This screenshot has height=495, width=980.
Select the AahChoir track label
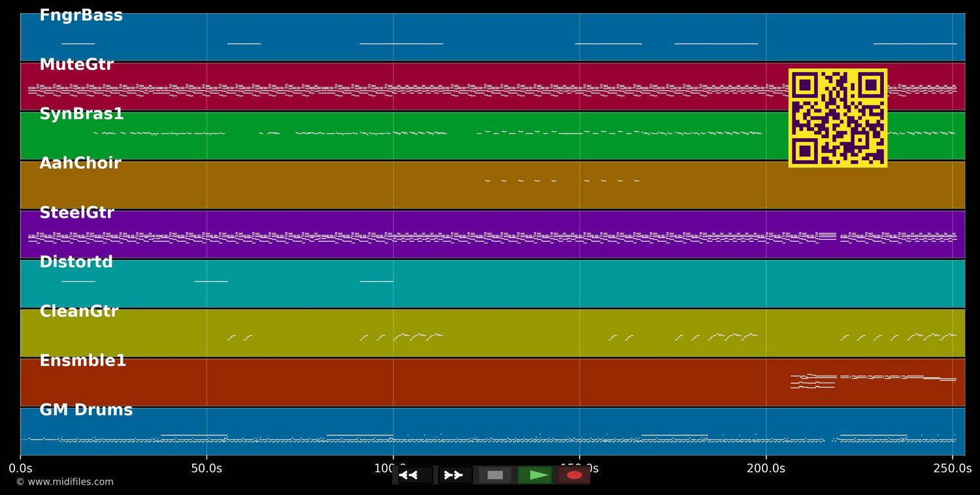tap(80, 163)
